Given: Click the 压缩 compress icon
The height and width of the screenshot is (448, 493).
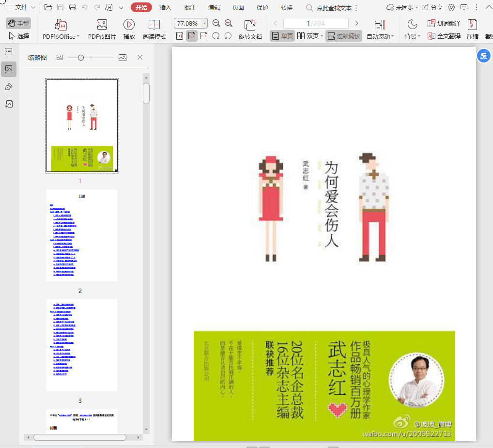Looking at the screenshot, I should point(472,25).
